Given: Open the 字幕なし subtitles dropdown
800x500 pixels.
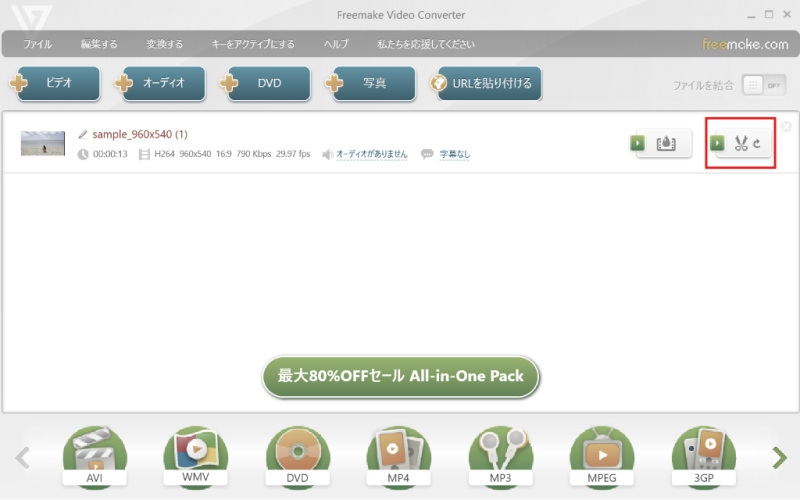Looking at the screenshot, I should pyautogui.click(x=455, y=154).
